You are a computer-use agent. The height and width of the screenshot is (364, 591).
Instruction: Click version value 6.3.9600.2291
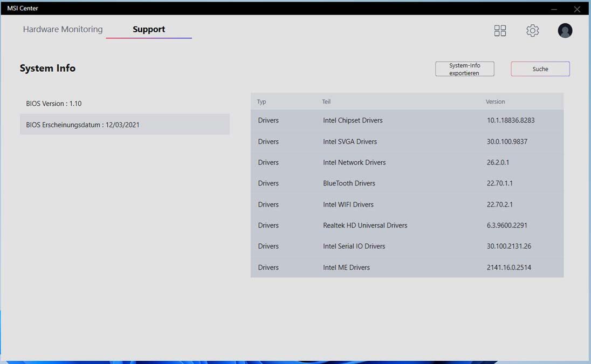(x=506, y=225)
